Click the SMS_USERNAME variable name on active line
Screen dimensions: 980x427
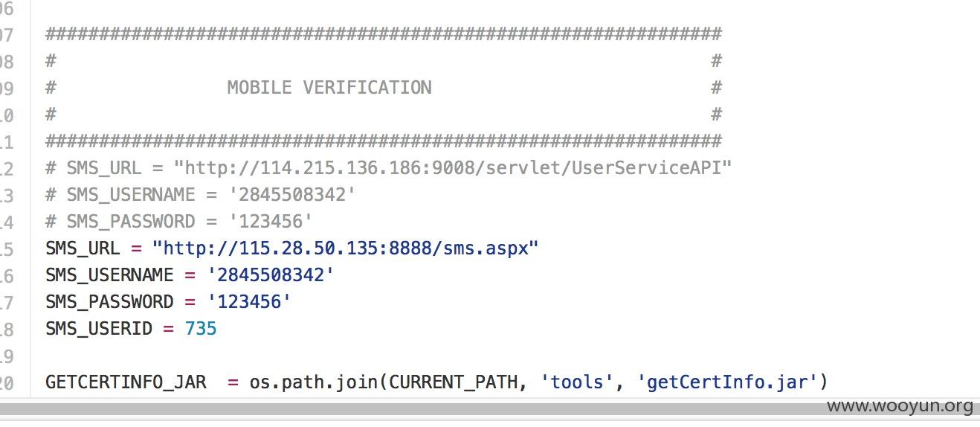[x=109, y=275]
